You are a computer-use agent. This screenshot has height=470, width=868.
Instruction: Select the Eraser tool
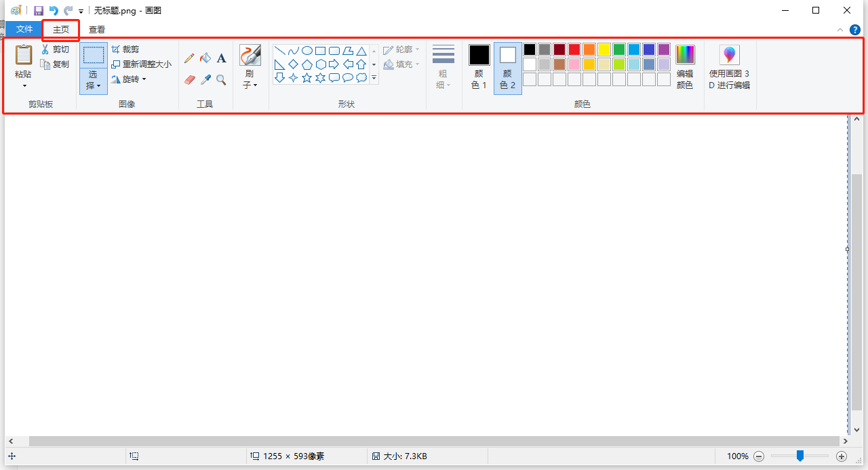coord(189,79)
